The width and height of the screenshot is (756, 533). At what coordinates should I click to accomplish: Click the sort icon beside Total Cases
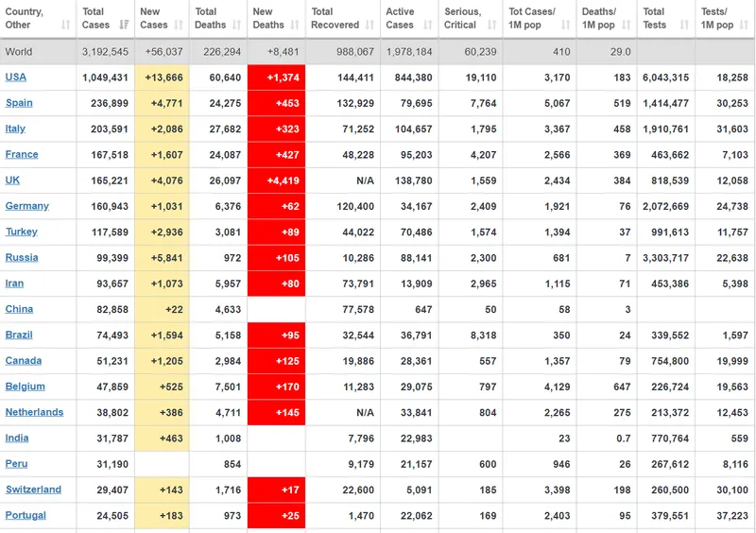click(x=125, y=25)
